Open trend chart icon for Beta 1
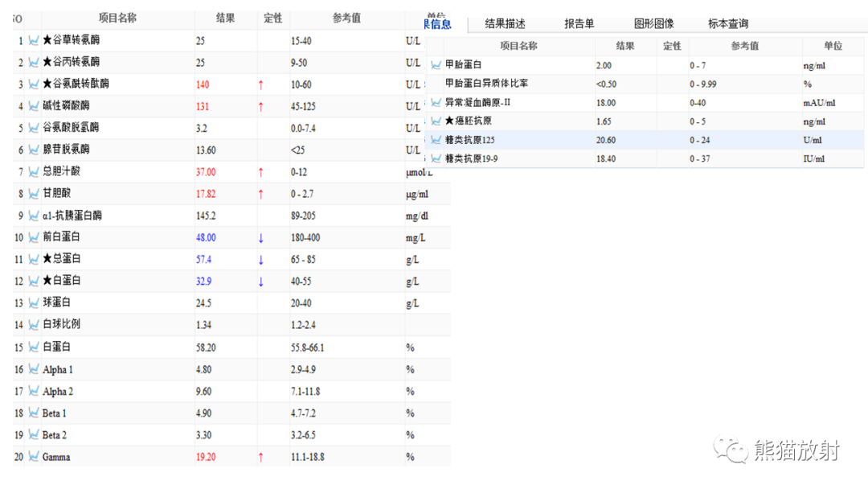868x489 pixels. (x=34, y=413)
